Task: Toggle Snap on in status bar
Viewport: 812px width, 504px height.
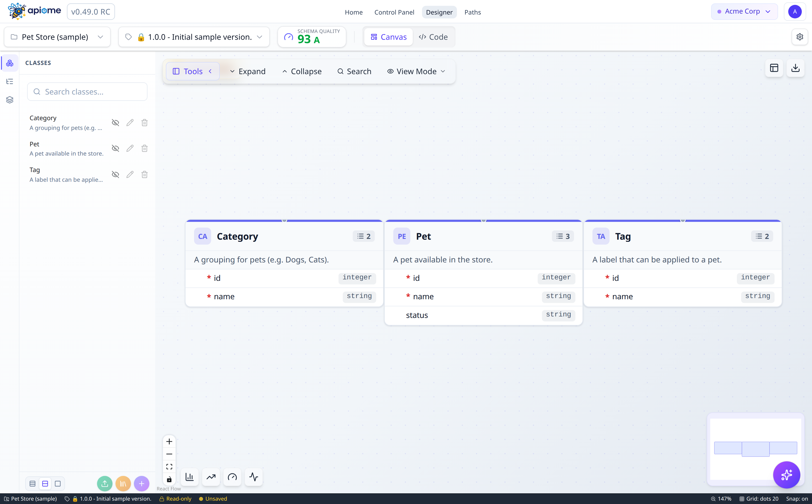Action: [797, 499]
